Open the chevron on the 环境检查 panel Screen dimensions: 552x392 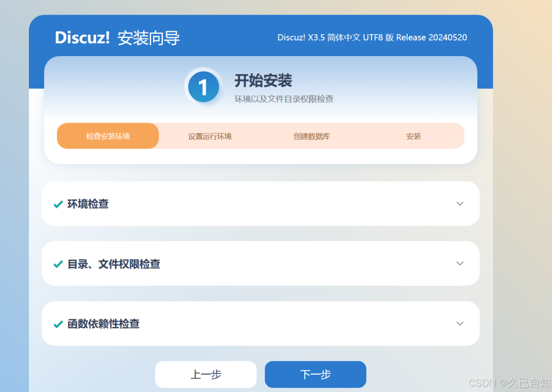point(460,204)
